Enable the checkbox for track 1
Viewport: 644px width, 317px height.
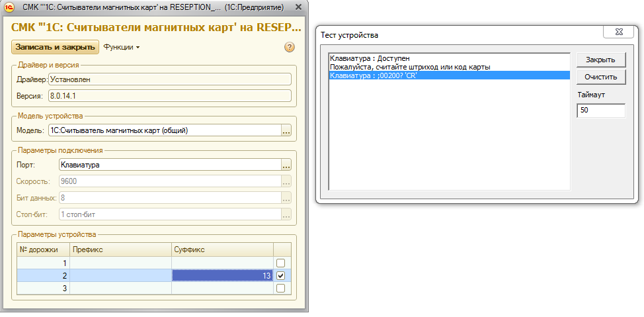tap(281, 263)
